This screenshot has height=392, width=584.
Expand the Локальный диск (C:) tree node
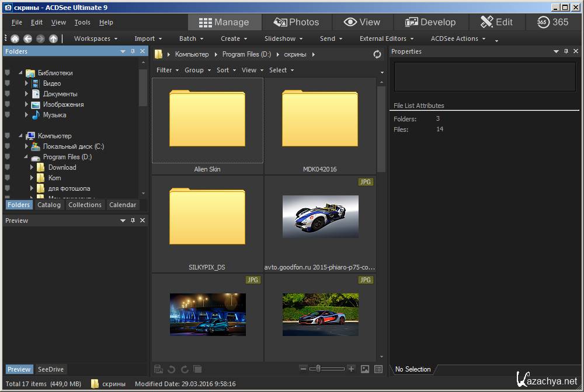pyautogui.click(x=27, y=146)
